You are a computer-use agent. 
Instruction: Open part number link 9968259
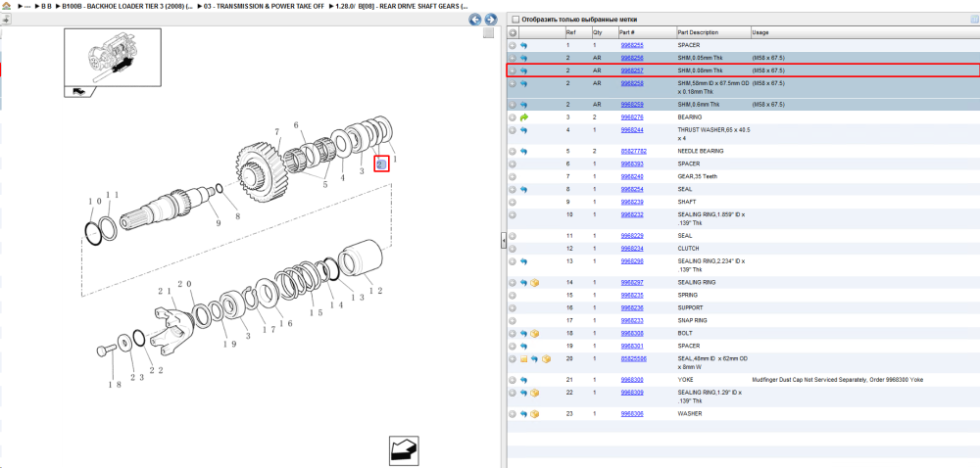[631, 105]
